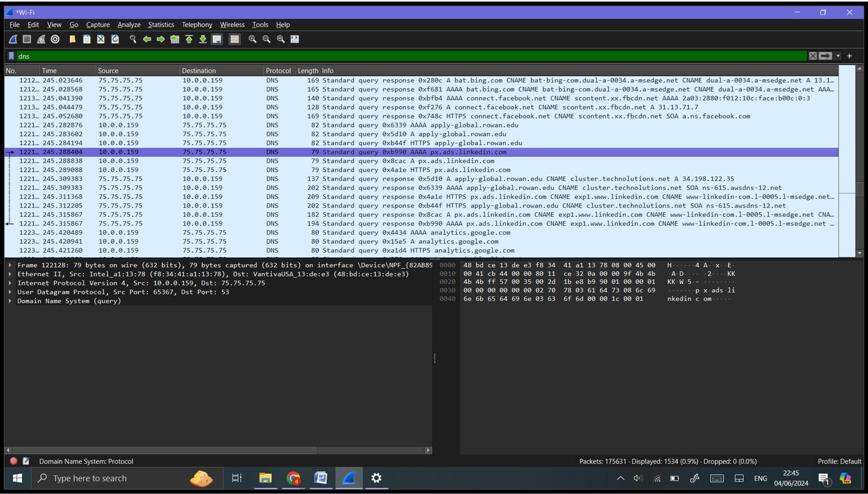The height and width of the screenshot is (494, 868).
Task: Open the Capture options gear icon
Action: (55, 39)
